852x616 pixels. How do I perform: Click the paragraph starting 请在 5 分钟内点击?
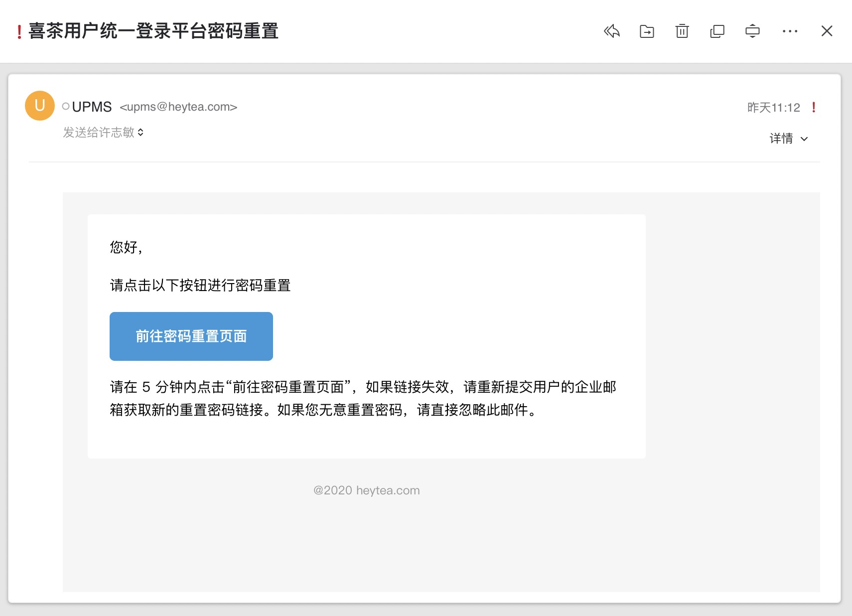pyautogui.click(x=363, y=398)
